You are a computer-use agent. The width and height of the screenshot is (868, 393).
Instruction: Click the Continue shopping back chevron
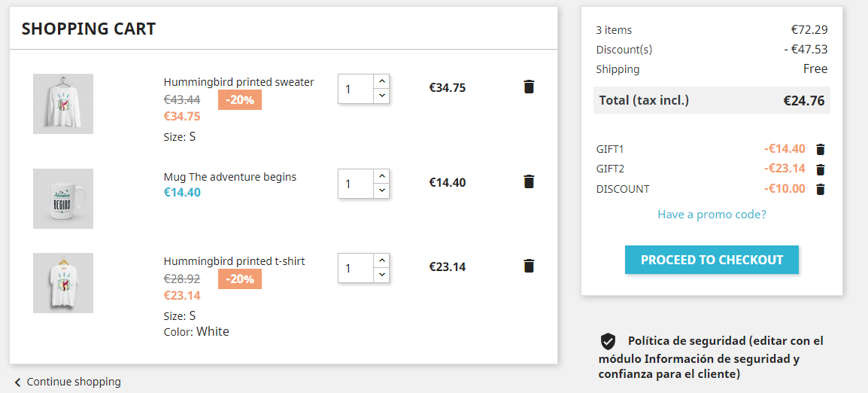18,382
